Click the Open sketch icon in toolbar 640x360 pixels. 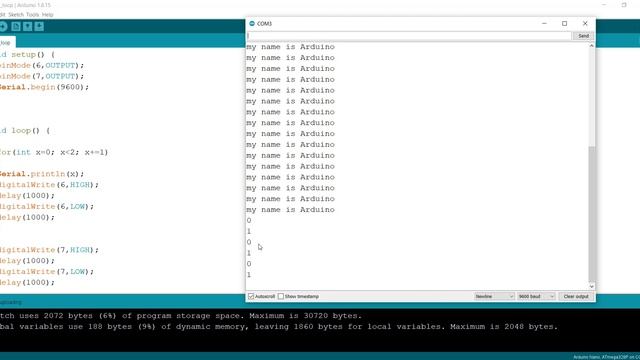[x=27, y=27]
